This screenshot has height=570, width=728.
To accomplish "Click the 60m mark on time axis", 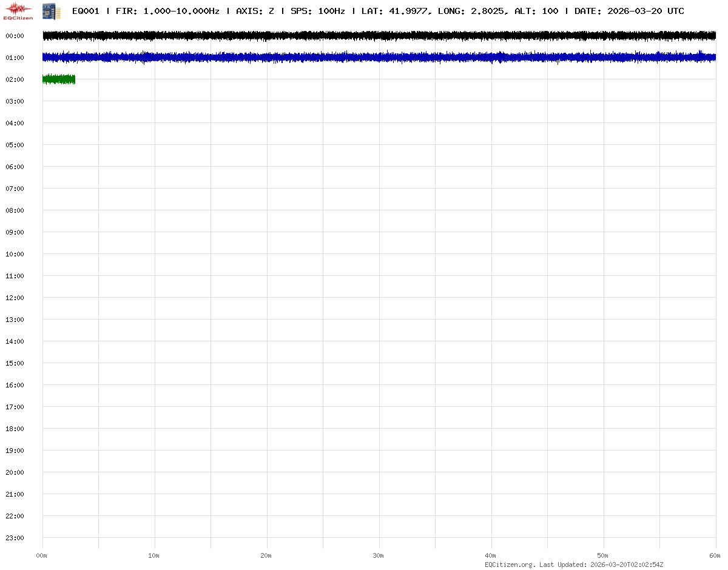I will (x=715, y=555).
